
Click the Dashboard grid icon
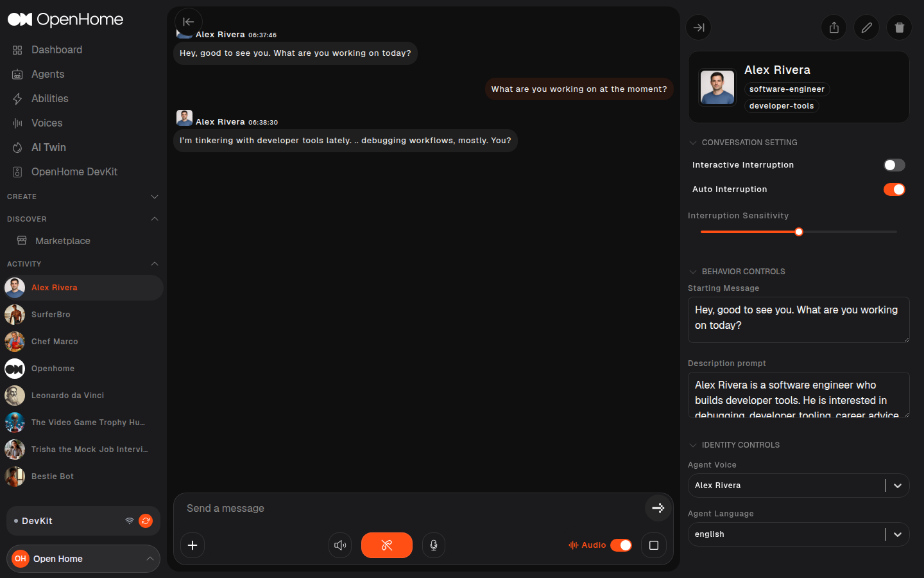point(17,50)
